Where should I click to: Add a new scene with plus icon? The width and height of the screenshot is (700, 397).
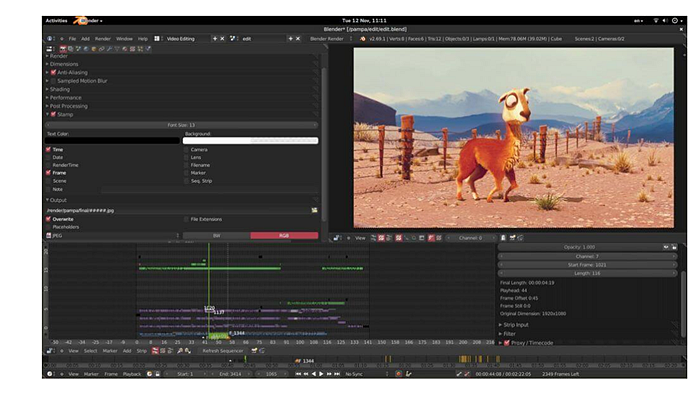coord(291,39)
